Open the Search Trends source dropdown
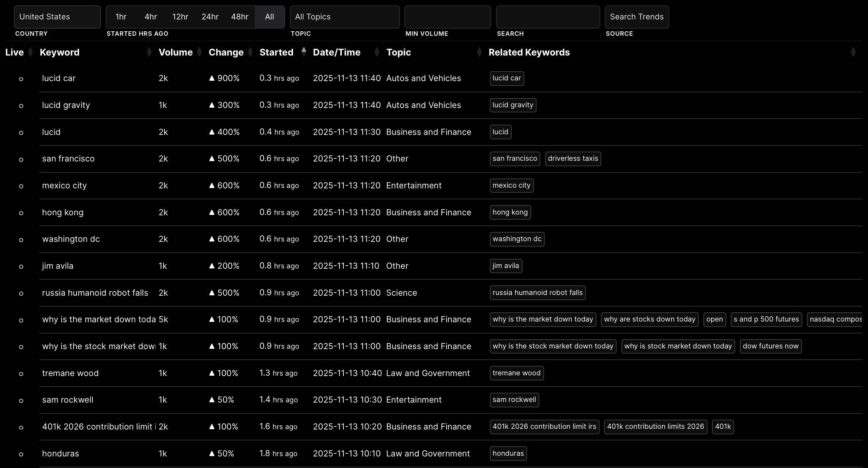Image resolution: width=868 pixels, height=468 pixels. tap(637, 17)
